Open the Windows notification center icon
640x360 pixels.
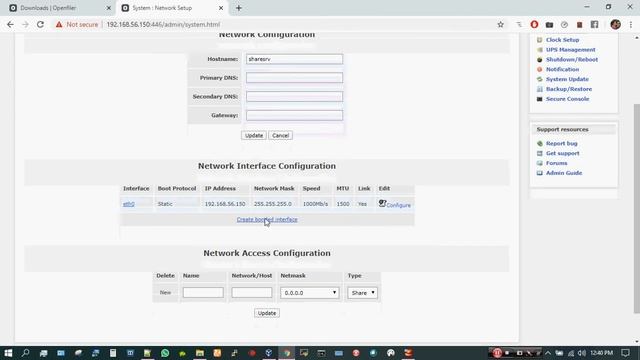point(625,353)
